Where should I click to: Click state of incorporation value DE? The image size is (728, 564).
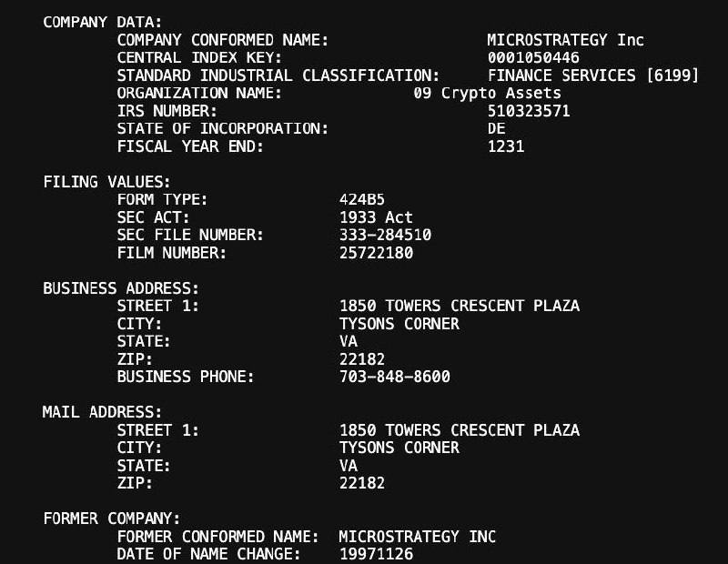pyautogui.click(x=496, y=128)
